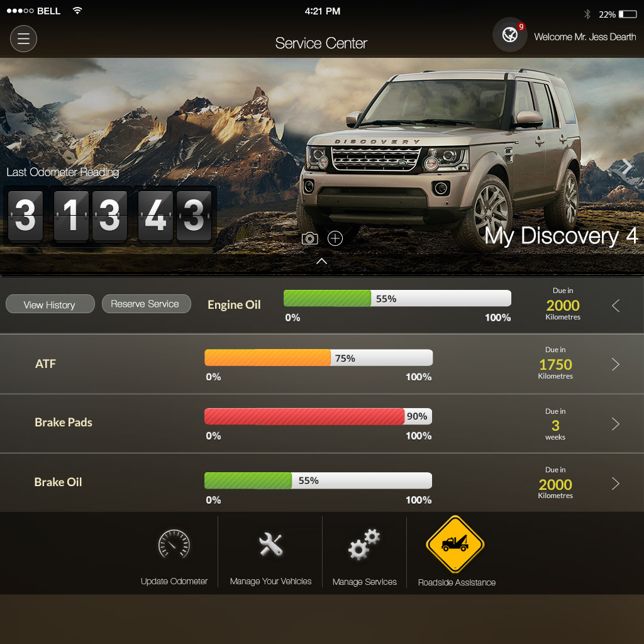Click View History button
The image size is (644, 644).
point(50,304)
